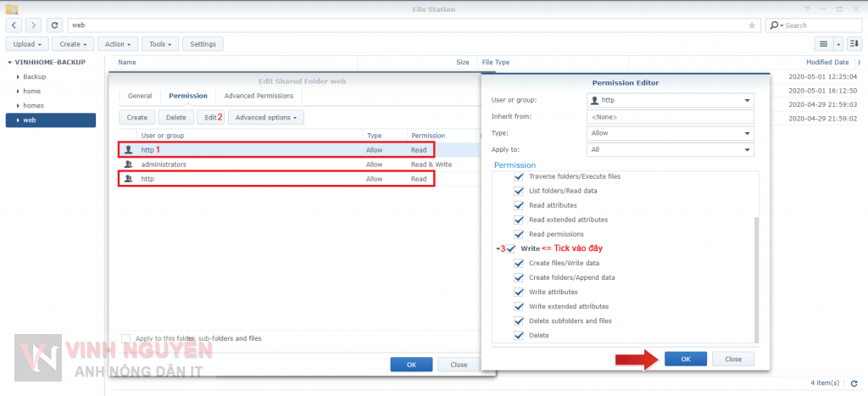Click Edit button in Permission tab
Viewport: 868px width, 396px height.
[x=210, y=117]
